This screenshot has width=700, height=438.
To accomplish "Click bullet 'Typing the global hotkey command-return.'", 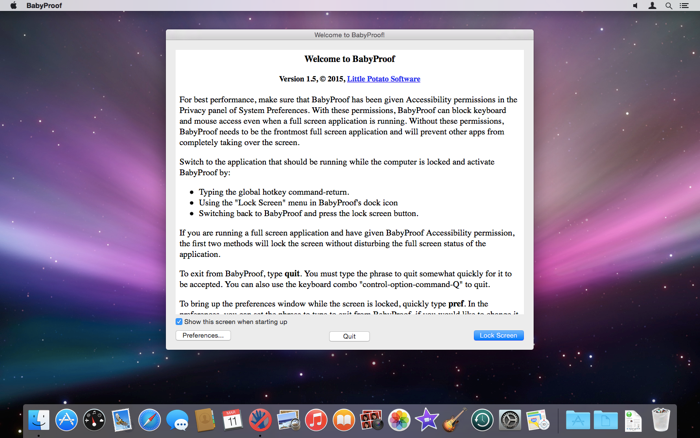I will (274, 192).
